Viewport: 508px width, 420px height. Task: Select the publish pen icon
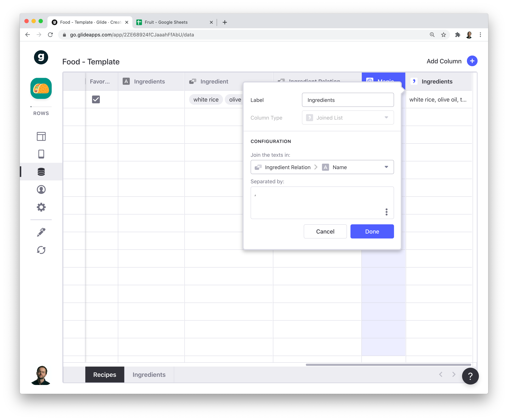(x=41, y=232)
